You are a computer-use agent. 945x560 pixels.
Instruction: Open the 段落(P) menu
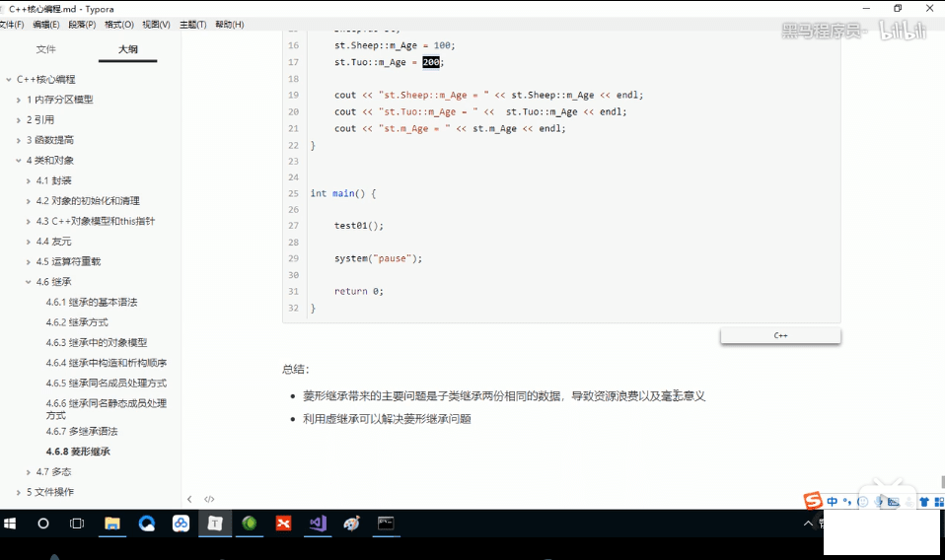tap(82, 24)
